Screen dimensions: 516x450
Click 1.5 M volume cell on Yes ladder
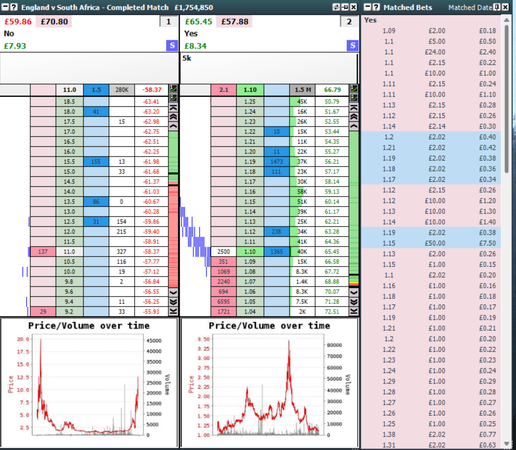pyautogui.click(x=303, y=90)
